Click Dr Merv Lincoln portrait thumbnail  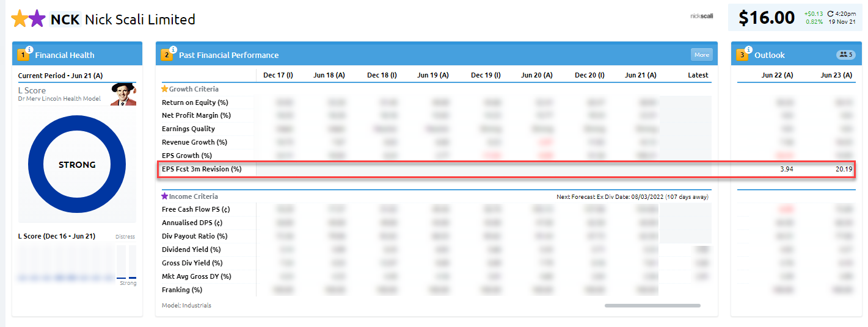[123, 94]
